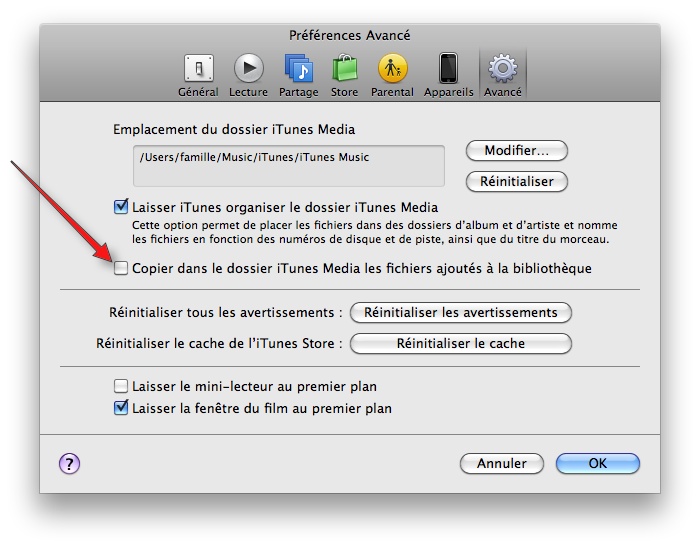Click the iTunes Media folder path field
This screenshot has height=549, width=700.
point(288,165)
